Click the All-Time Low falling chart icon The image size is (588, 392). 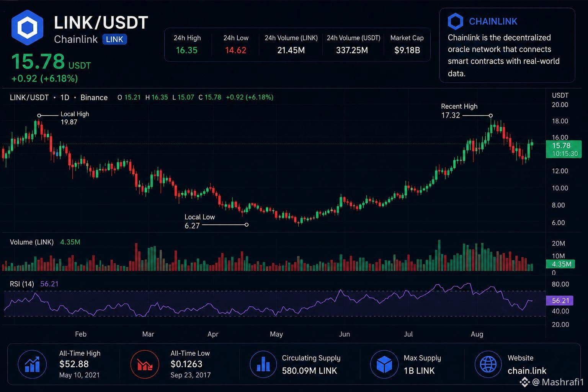145,364
